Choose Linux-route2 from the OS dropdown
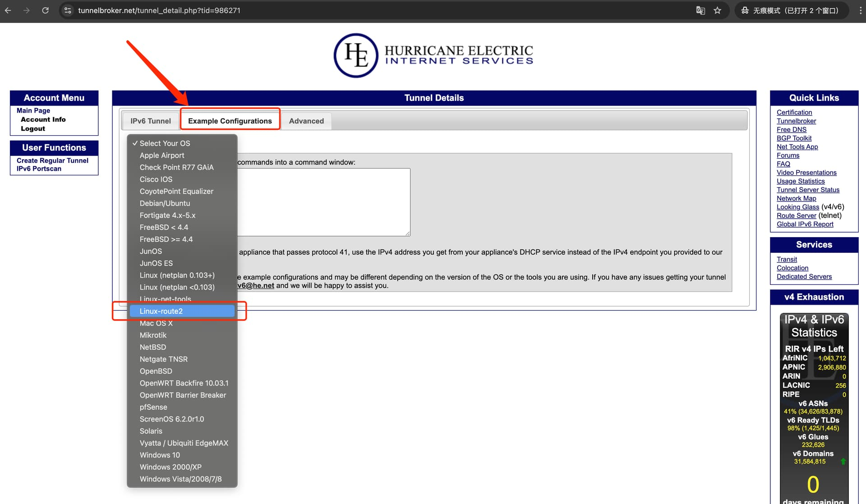Screen dimensions: 866x504 pyautogui.click(x=161, y=311)
